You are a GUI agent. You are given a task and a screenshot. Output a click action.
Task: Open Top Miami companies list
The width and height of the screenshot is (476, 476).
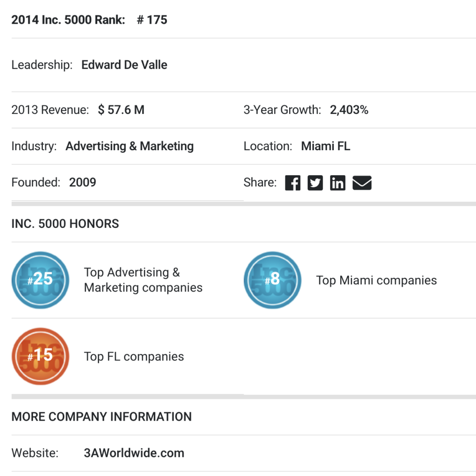376,280
